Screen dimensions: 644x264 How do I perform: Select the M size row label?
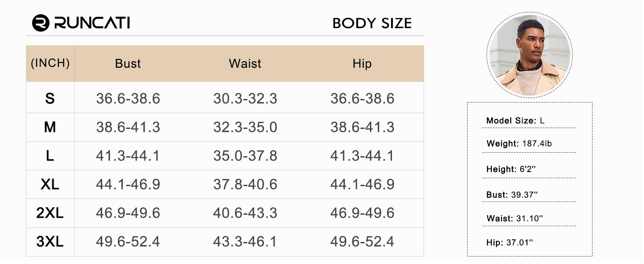tap(50, 127)
